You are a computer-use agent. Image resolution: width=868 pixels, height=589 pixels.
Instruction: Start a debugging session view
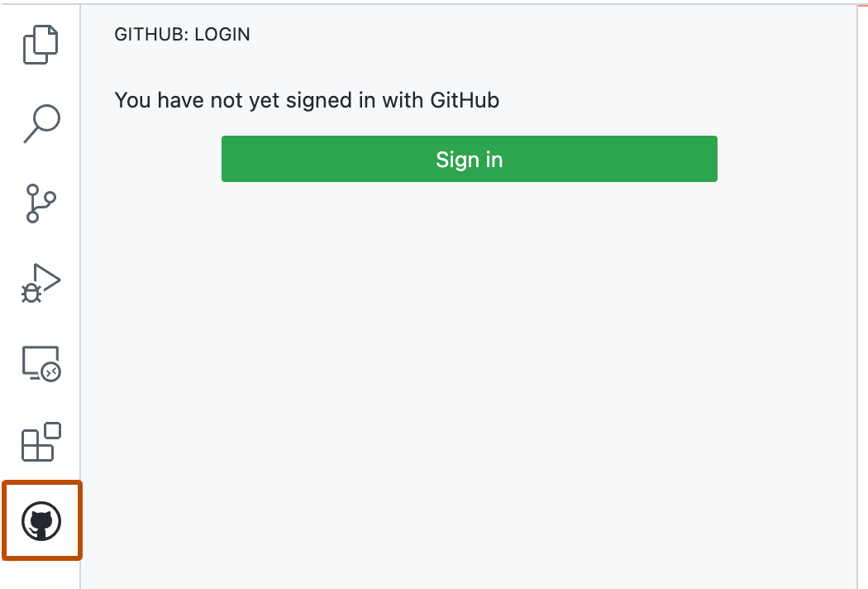pos(42,281)
